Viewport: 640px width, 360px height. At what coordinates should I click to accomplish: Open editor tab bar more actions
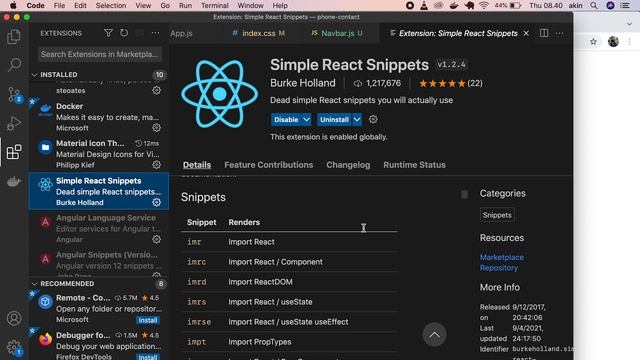click(x=559, y=33)
